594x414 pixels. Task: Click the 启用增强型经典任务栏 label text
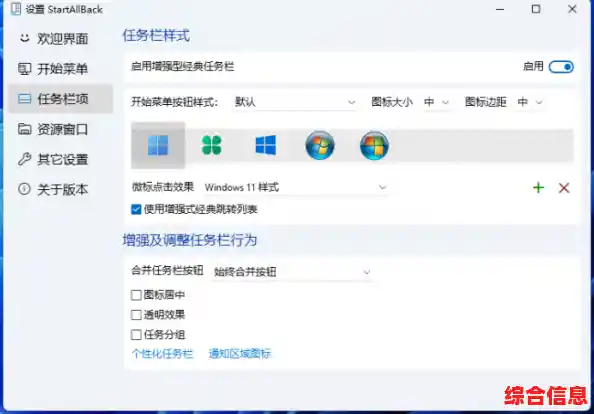[x=182, y=67]
